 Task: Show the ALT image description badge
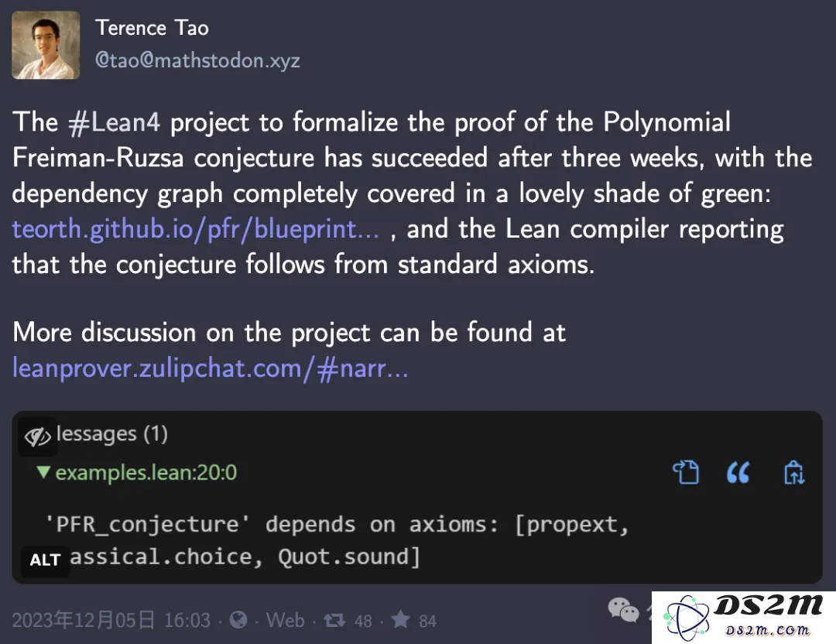tap(46, 560)
